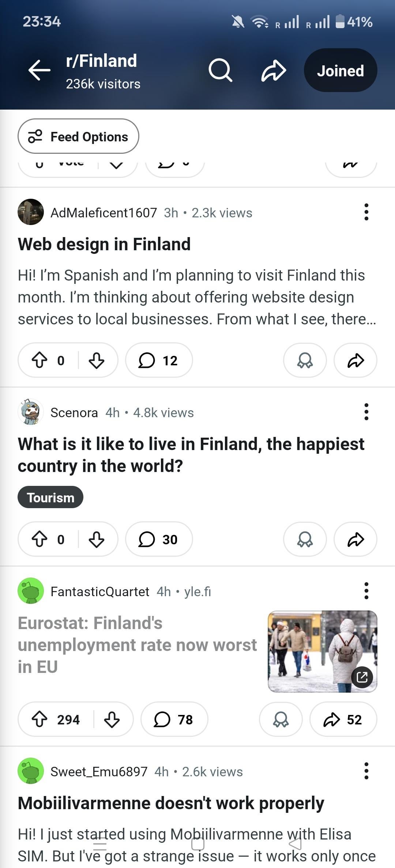Viewport: 395px width, 868px height.
Task: Open the yle.fi source link
Action: pos(197,591)
